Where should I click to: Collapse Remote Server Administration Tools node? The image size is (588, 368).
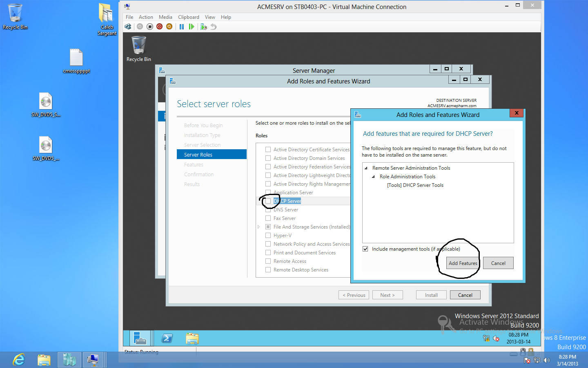click(x=366, y=168)
